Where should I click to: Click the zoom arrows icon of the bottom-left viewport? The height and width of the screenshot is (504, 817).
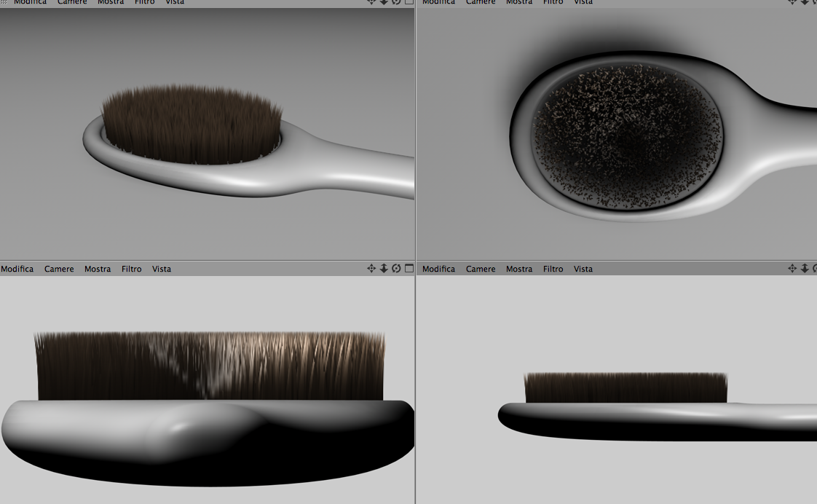point(384,269)
